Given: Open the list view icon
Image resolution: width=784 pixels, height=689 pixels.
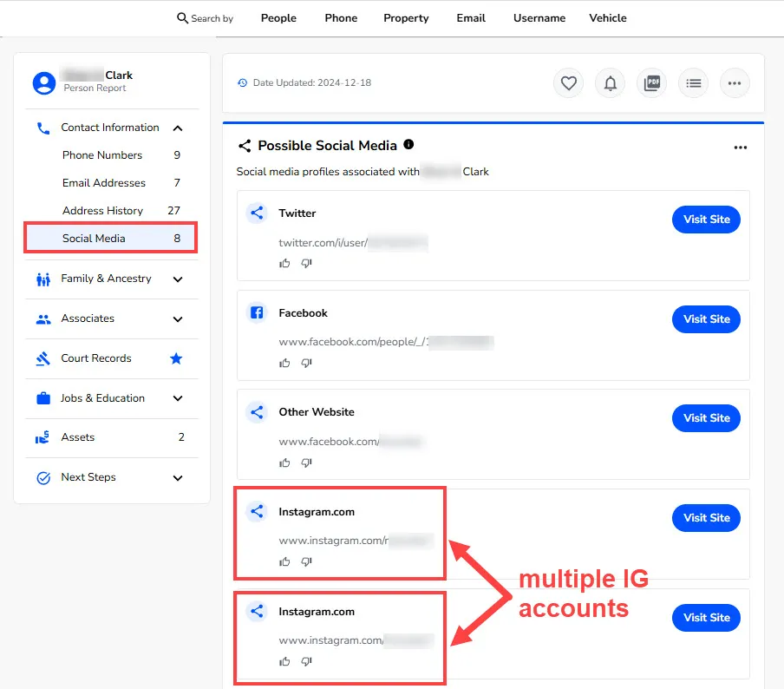Looking at the screenshot, I should [693, 83].
